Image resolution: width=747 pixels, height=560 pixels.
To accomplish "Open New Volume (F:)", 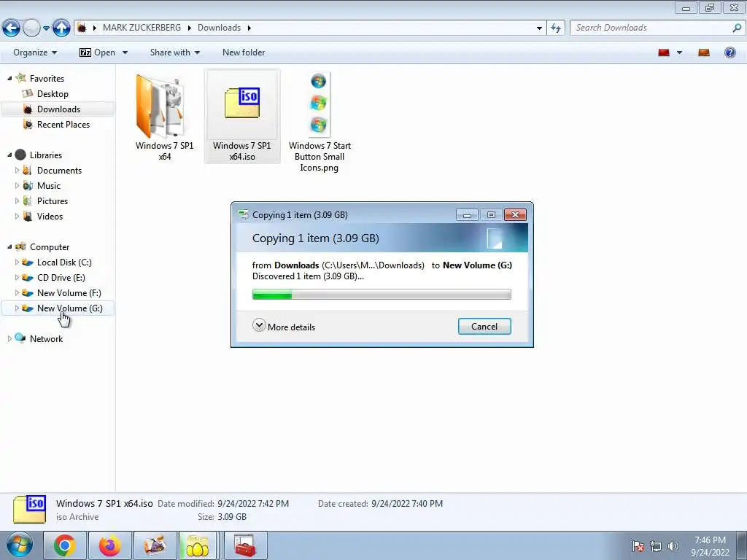I will [x=69, y=293].
